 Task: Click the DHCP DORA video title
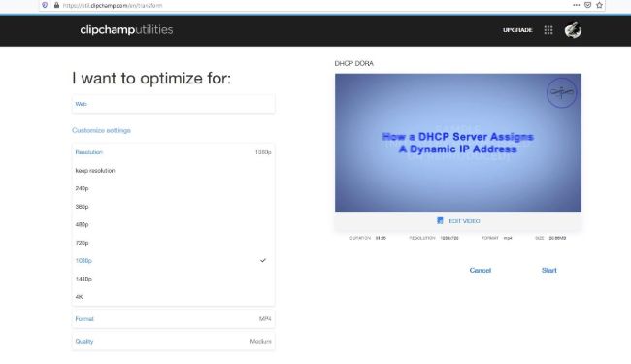(353, 63)
